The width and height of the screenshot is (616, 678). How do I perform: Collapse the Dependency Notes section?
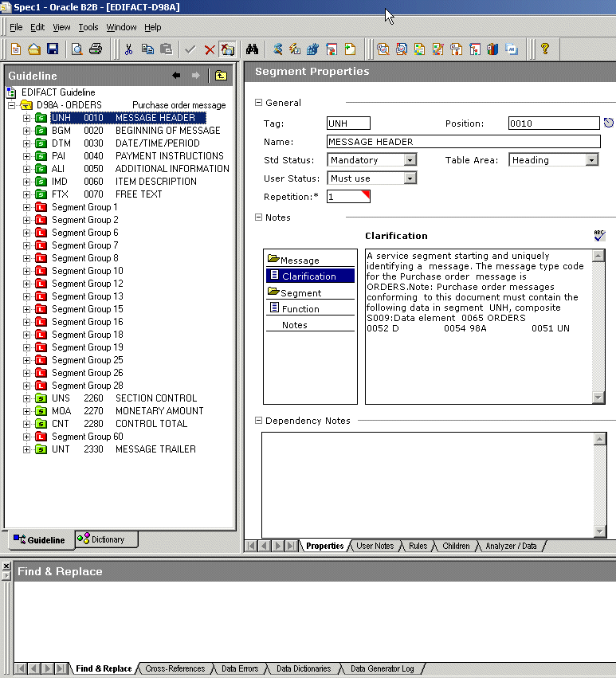click(259, 421)
